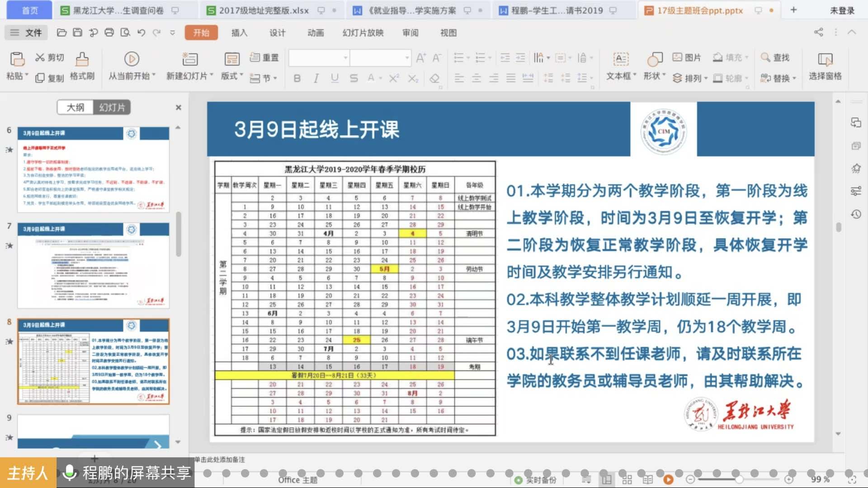Expand the 新建幻灯片 dropdown arrow
This screenshot has height=488, width=868.
coord(212,75)
